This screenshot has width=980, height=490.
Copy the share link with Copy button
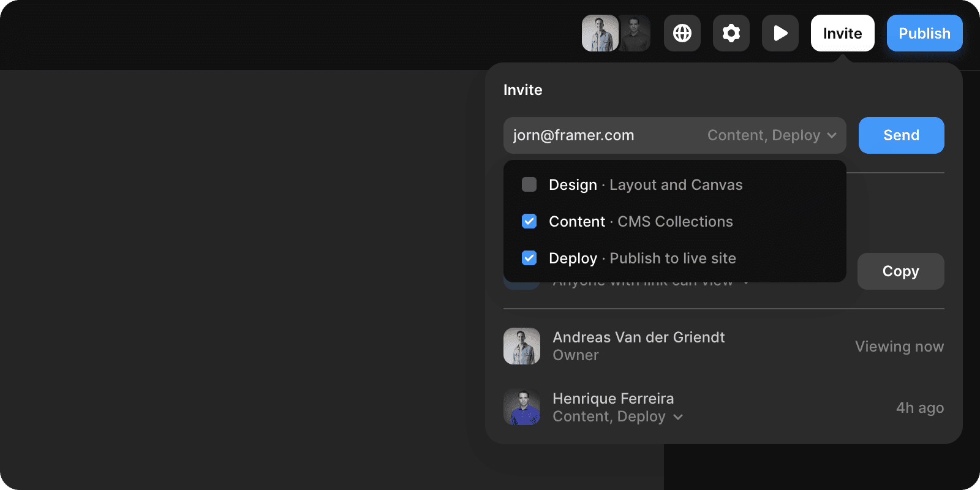point(900,271)
